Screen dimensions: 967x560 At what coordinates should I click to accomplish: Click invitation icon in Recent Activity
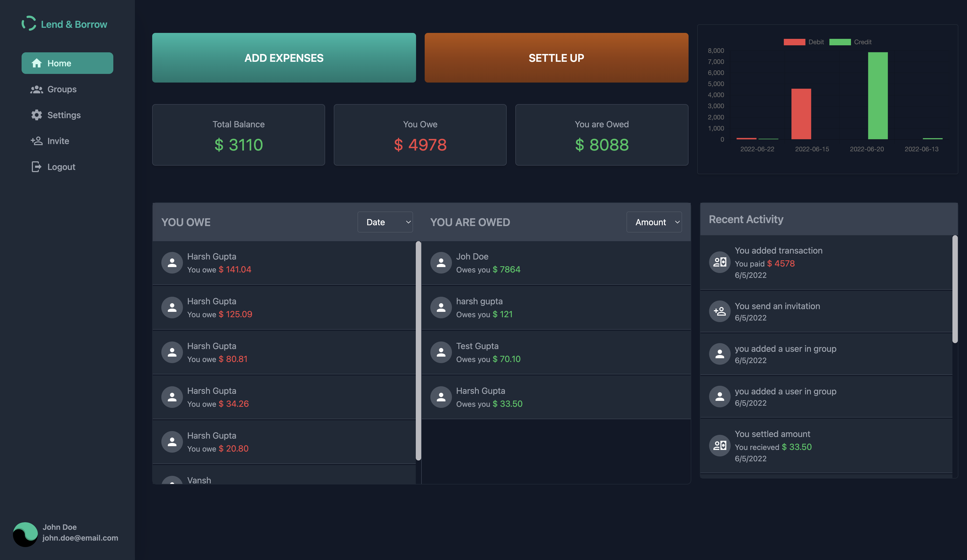coord(720,311)
